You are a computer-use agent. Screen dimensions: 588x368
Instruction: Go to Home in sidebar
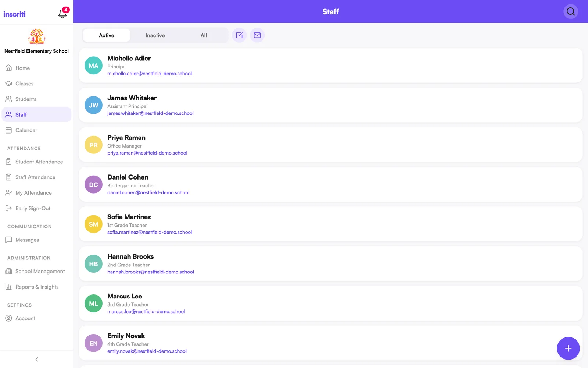tap(37, 68)
